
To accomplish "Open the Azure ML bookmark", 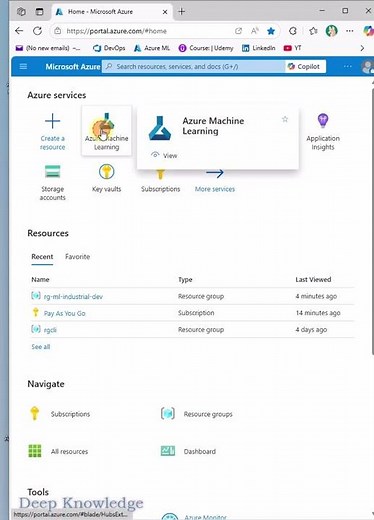I will 152,48.
